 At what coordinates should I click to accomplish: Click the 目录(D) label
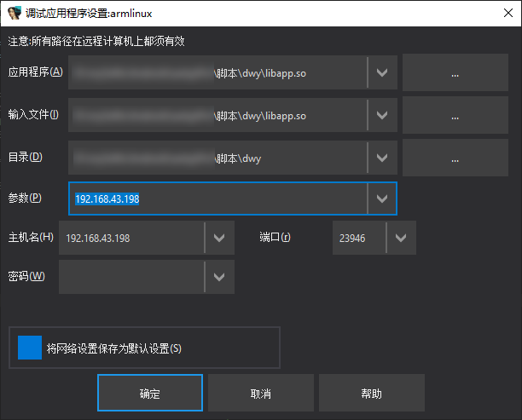coord(26,157)
